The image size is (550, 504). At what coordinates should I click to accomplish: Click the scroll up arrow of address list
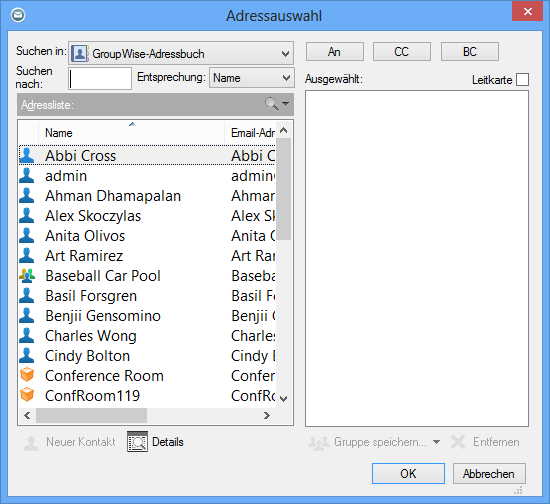(284, 130)
